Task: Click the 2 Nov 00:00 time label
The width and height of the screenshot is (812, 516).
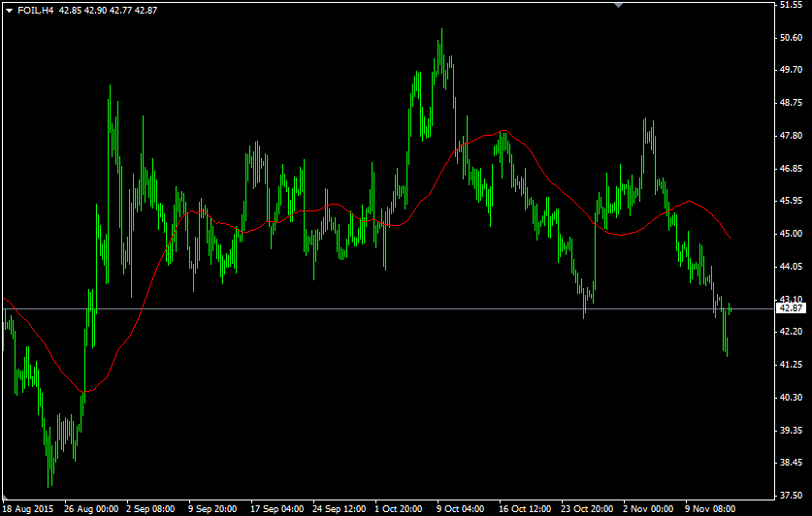Action: click(x=648, y=509)
